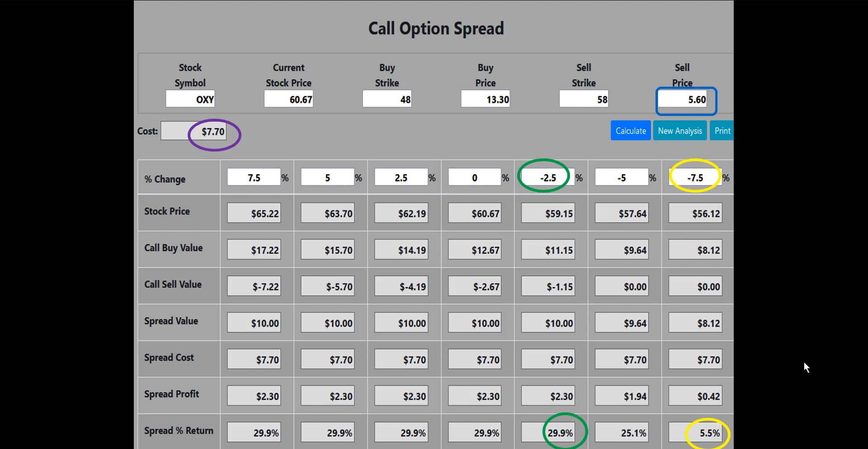Image resolution: width=868 pixels, height=449 pixels.
Task: Click the Sell Strike field showing 58
Action: coord(584,99)
